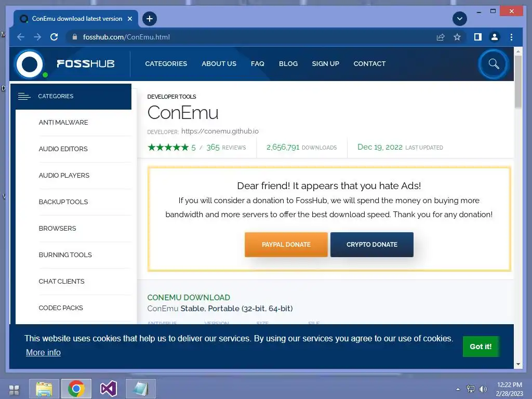Open Visual Studio from taskbar

coord(109,389)
